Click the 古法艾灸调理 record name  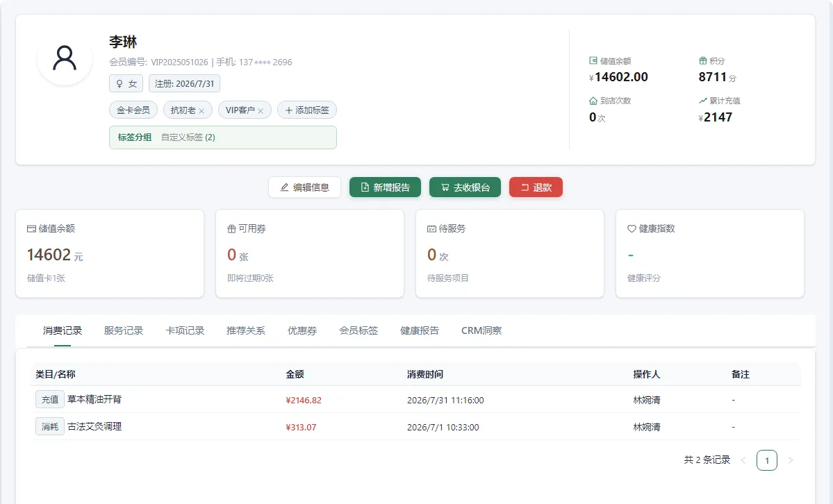[x=94, y=426]
